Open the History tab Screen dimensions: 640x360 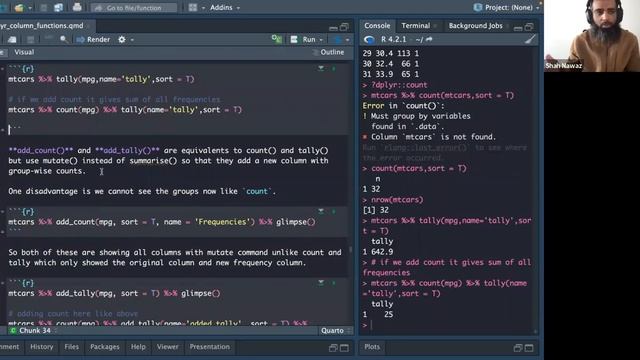[42, 347]
